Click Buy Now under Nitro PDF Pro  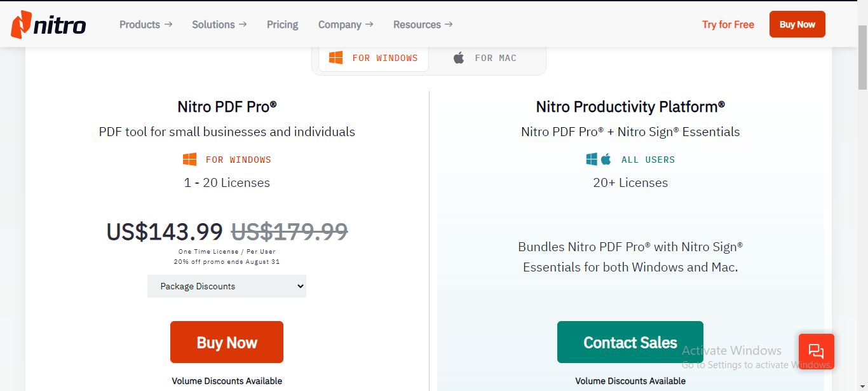point(227,342)
